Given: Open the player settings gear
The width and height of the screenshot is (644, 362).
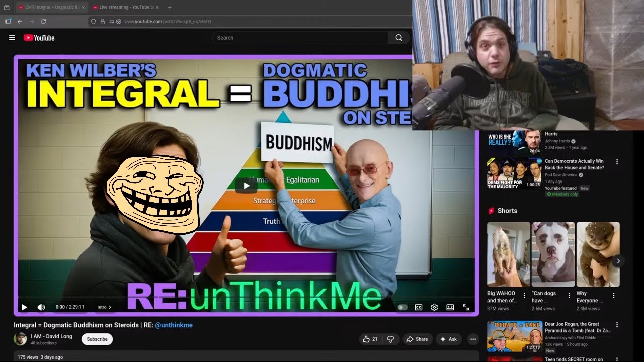Looking at the screenshot, I should [x=434, y=307].
